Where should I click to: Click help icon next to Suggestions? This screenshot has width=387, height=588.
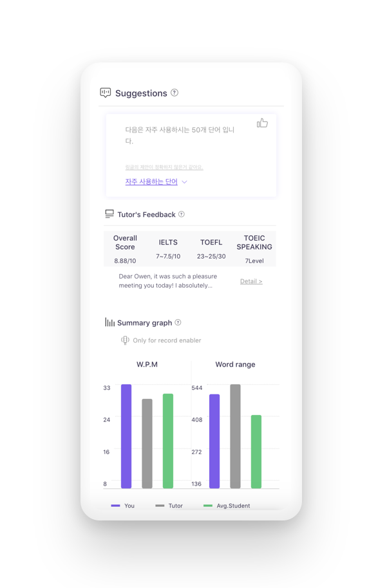point(175,93)
